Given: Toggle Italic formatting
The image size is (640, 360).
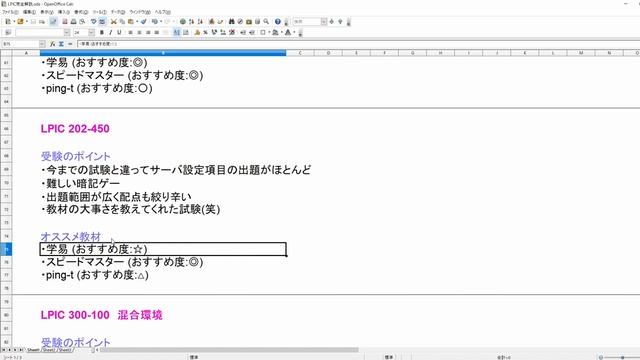Looking at the screenshot, I should click(x=110, y=32).
